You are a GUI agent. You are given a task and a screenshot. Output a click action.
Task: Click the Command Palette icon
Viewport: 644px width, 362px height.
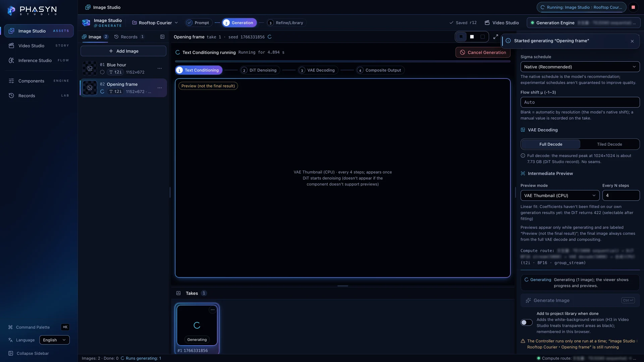[10, 327]
